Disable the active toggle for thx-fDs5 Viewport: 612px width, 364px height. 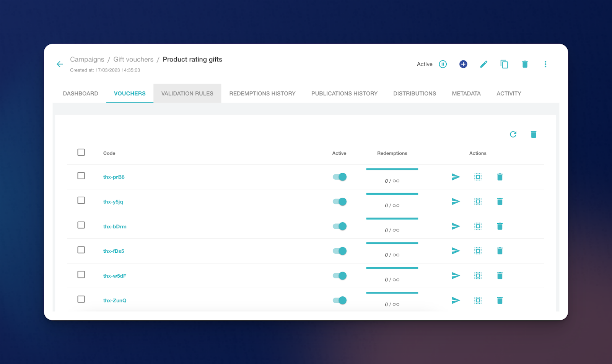point(340,251)
